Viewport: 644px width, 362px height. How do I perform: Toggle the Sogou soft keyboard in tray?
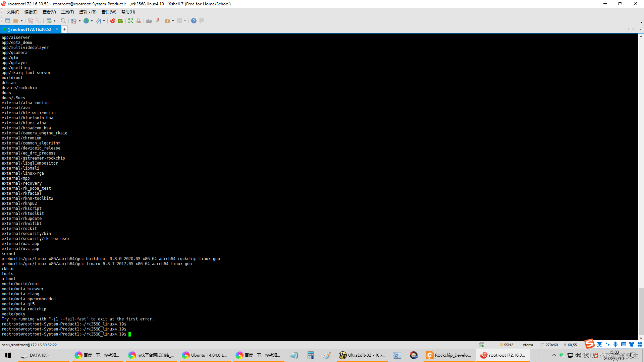tap(623, 344)
